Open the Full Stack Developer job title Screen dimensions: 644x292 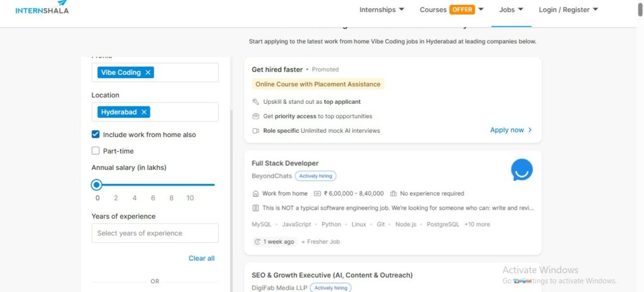[285, 163]
